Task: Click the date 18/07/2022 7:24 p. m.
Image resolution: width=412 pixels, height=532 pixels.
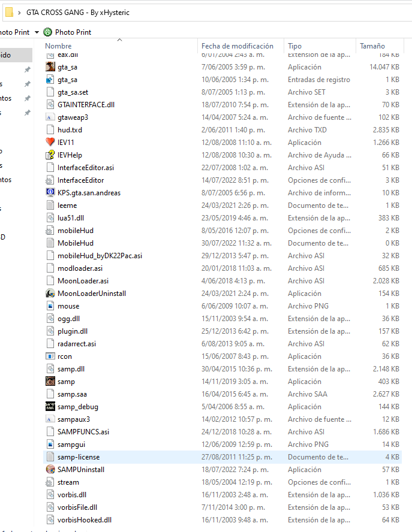Action: [x=235, y=469]
